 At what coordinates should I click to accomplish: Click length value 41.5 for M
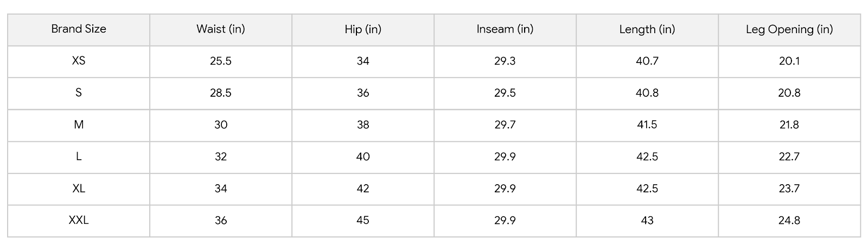pos(647,125)
